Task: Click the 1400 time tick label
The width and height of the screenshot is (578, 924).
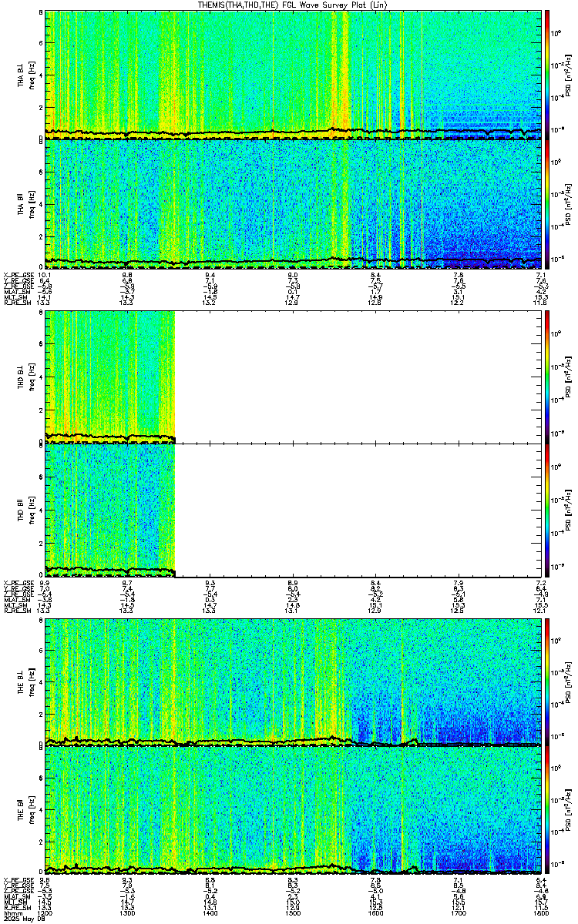Action: (210, 912)
